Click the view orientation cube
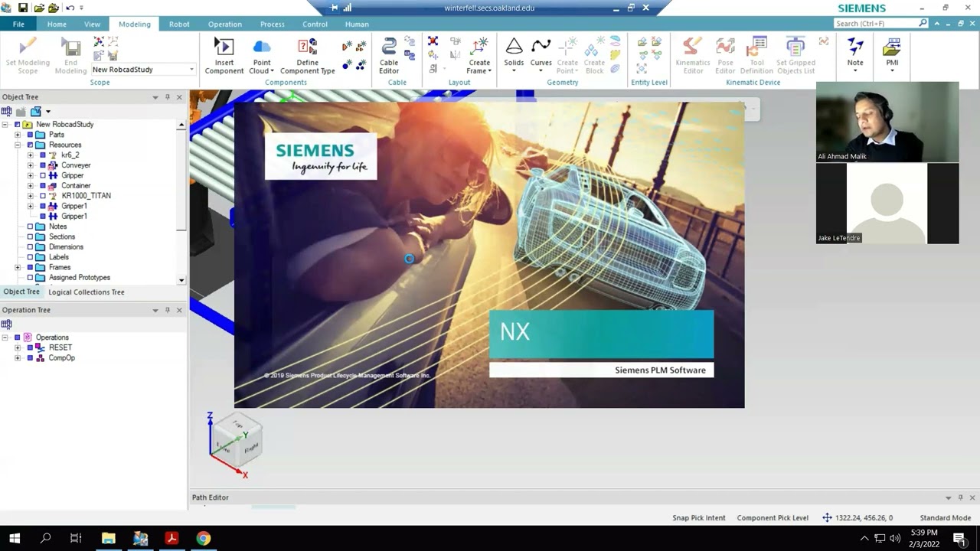The width and height of the screenshot is (980, 551). 237,441
